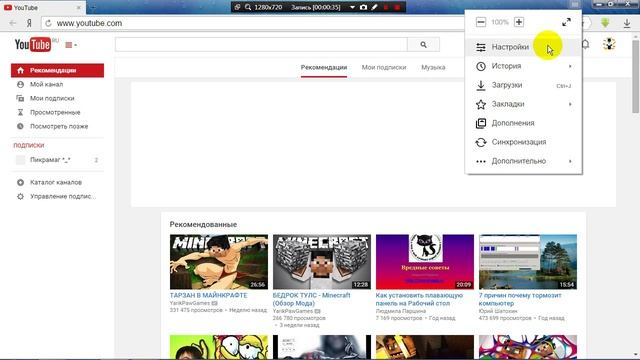
Task: Expand Закладки submenu arrow
Action: [x=570, y=104]
